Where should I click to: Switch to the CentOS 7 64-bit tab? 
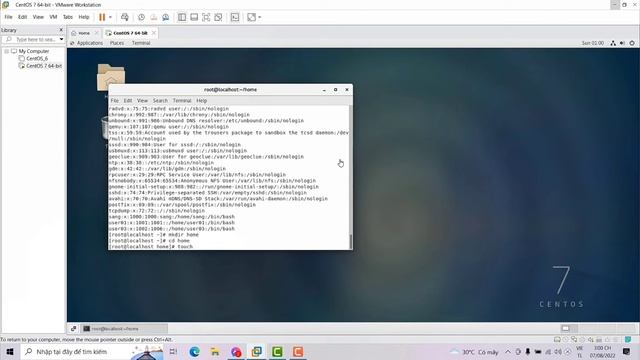tap(130, 33)
